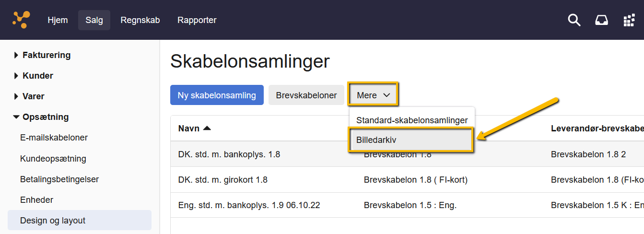Click the orange app logo icon

(21, 20)
